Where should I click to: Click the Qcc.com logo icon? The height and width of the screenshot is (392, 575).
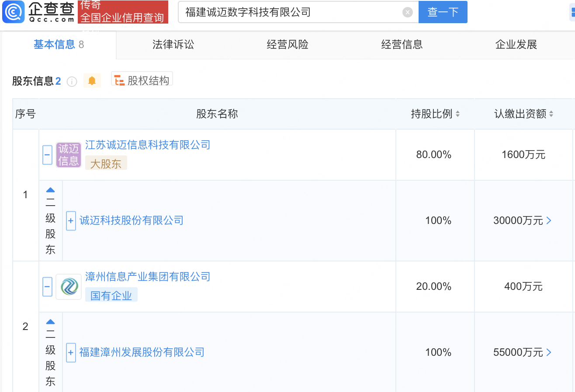tap(13, 12)
